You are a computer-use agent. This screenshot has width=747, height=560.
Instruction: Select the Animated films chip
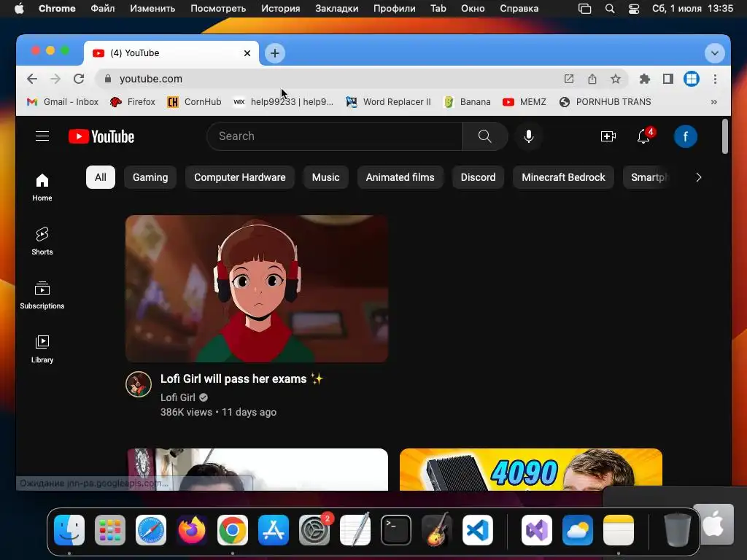(x=400, y=177)
